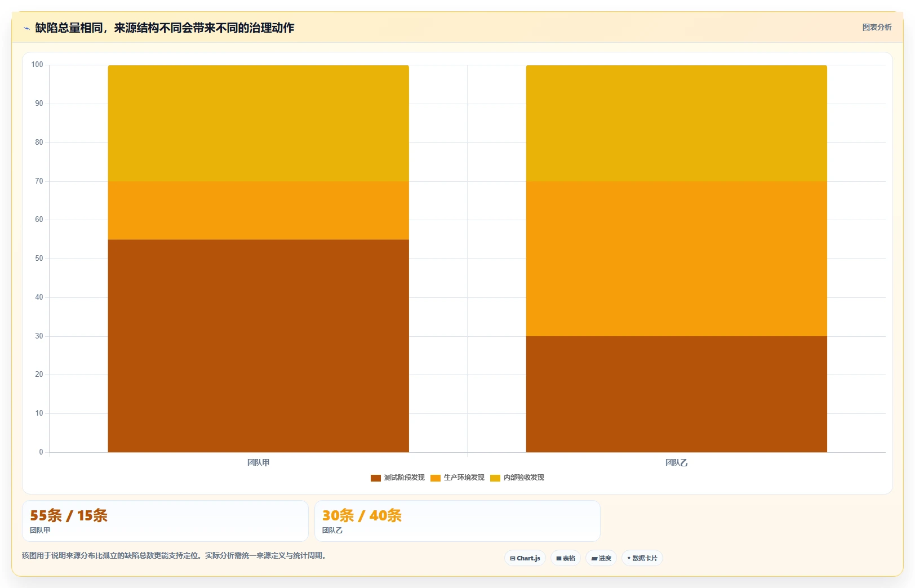Viewport: 915px width, 588px height.
Task: Click the y-axis value 0
Action: click(41, 452)
